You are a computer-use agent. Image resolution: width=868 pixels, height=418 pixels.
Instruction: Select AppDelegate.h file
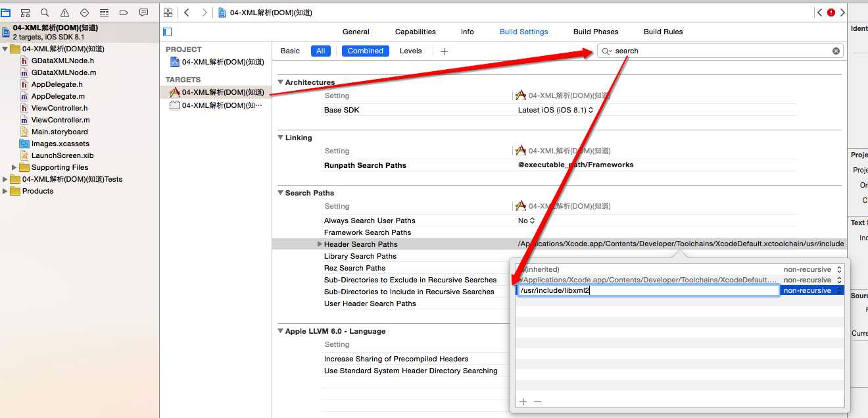pos(57,84)
